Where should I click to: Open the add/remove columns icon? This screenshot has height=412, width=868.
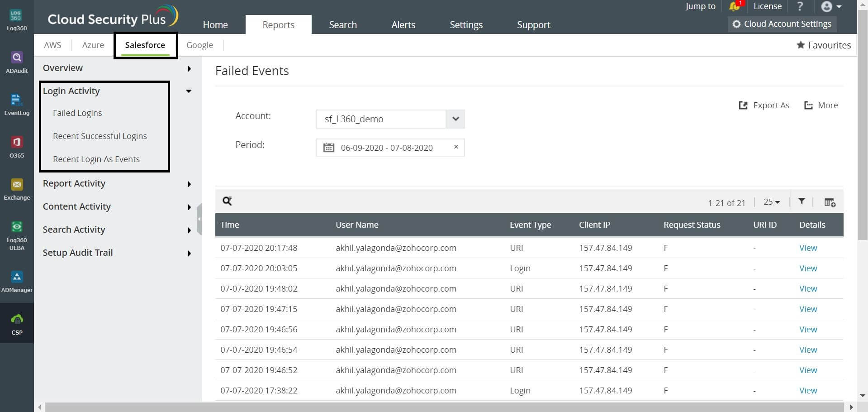[x=830, y=202]
